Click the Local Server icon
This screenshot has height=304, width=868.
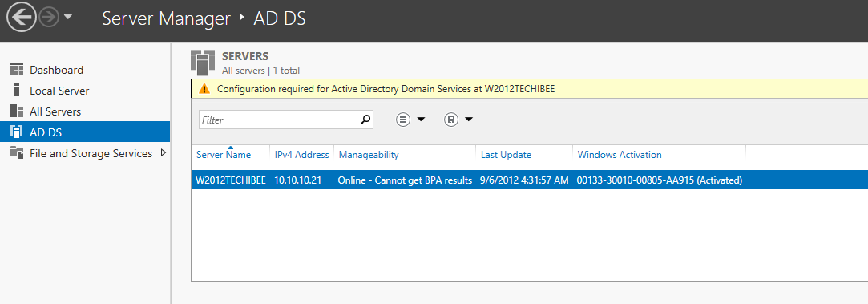pos(17,91)
